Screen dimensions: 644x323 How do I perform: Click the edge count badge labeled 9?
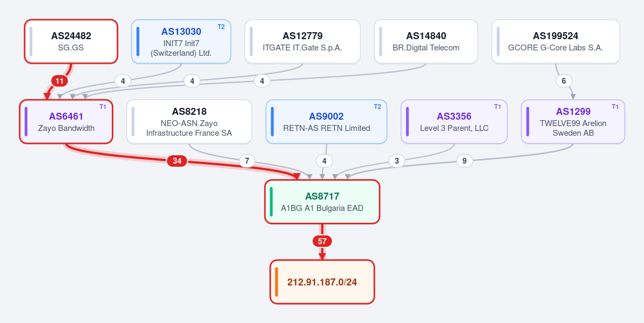[x=465, y=161]
